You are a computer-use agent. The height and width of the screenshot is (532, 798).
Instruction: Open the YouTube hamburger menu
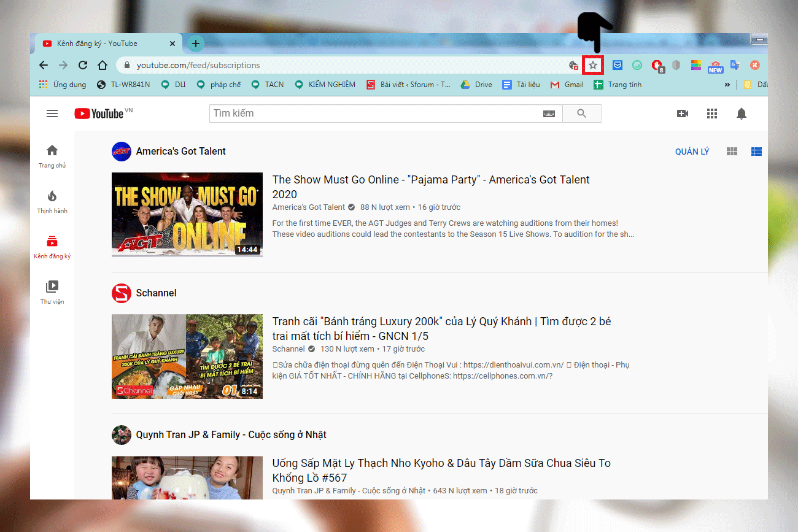[x=52, y=114]
